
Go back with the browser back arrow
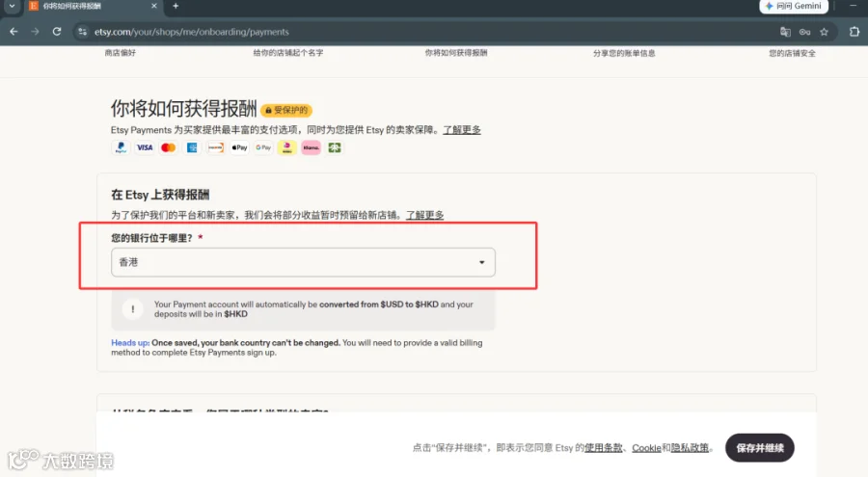[x=14, y=32]
